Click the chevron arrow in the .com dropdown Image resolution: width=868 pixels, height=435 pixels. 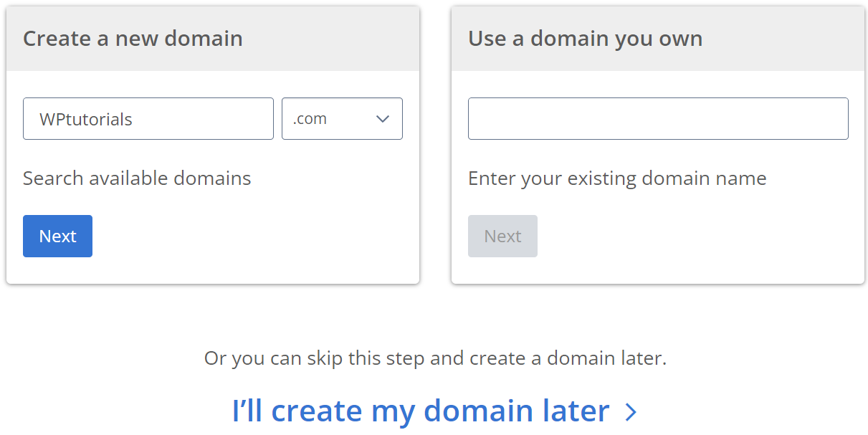pos(383,119)
